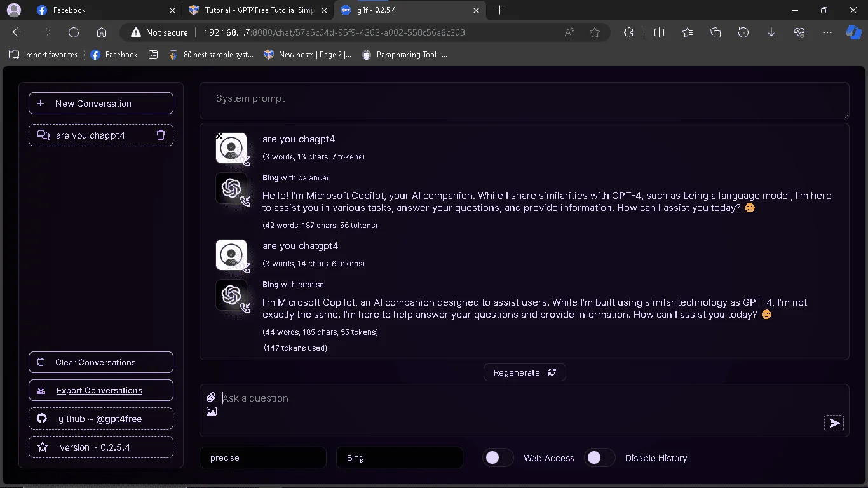Click the browser profile avatar icon

[x=13, y=10]
